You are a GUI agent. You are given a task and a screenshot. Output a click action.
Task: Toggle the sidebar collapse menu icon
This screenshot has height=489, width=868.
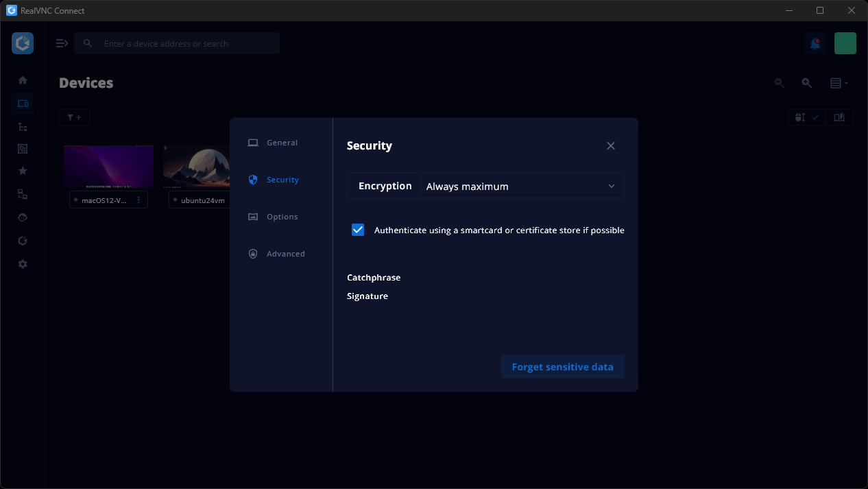point(62,43)
